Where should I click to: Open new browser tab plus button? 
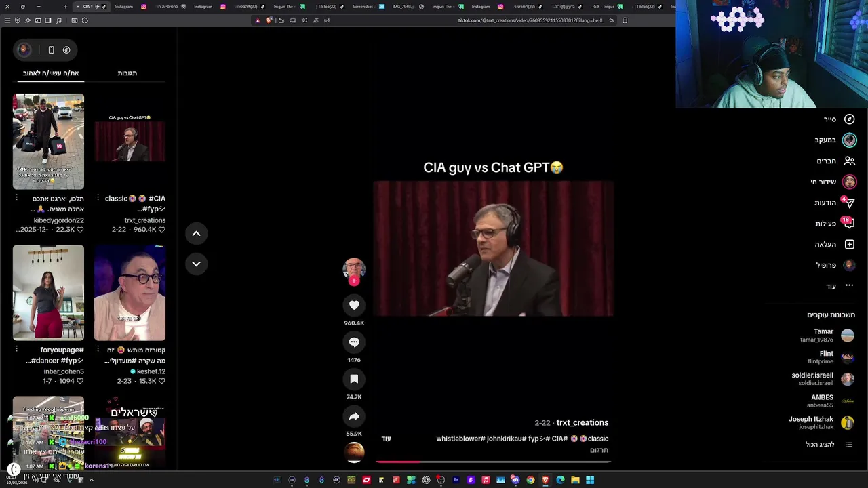click(x=65, y=7)
